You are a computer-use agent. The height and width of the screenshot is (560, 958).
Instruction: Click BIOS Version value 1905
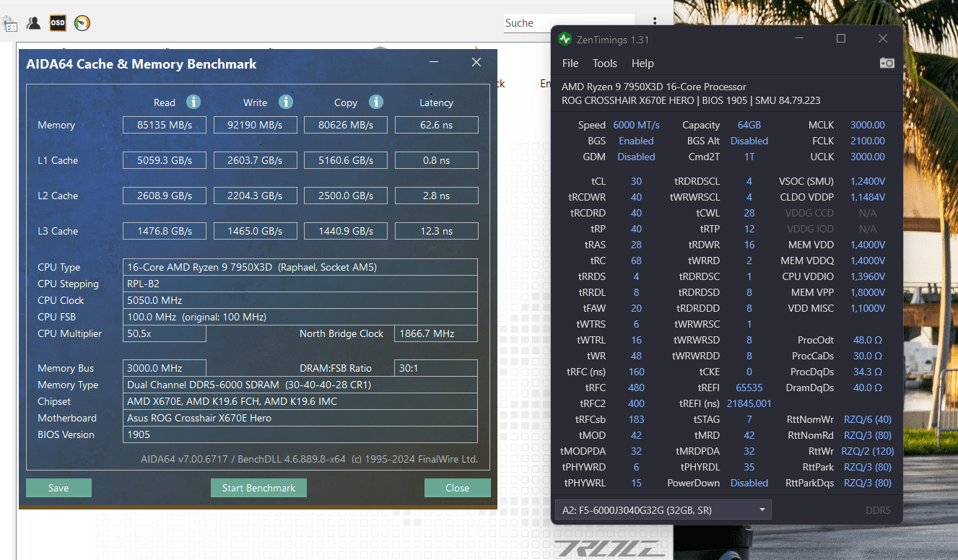click(300, 434)
